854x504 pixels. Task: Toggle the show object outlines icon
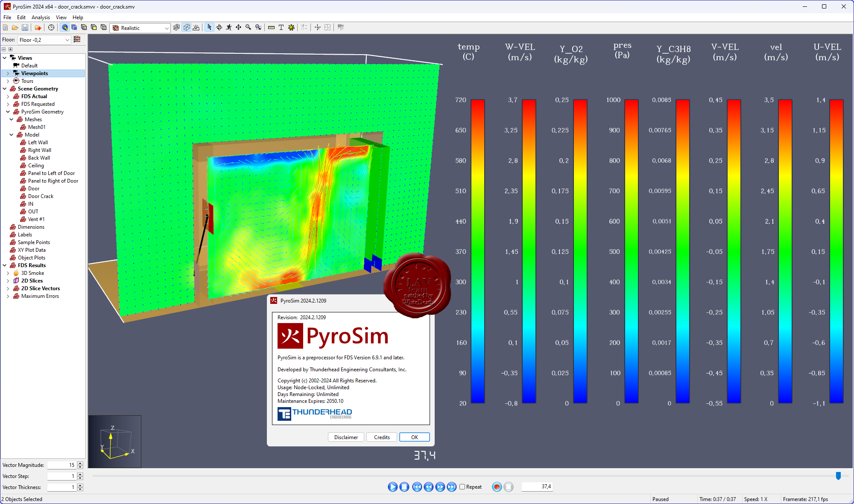[186, 27]
